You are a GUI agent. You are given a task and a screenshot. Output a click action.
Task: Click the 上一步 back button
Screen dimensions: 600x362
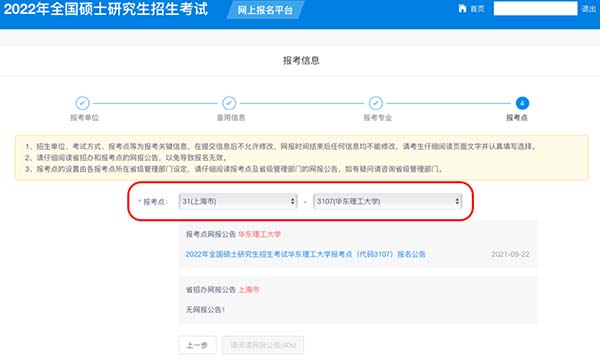tap(197, 345)
